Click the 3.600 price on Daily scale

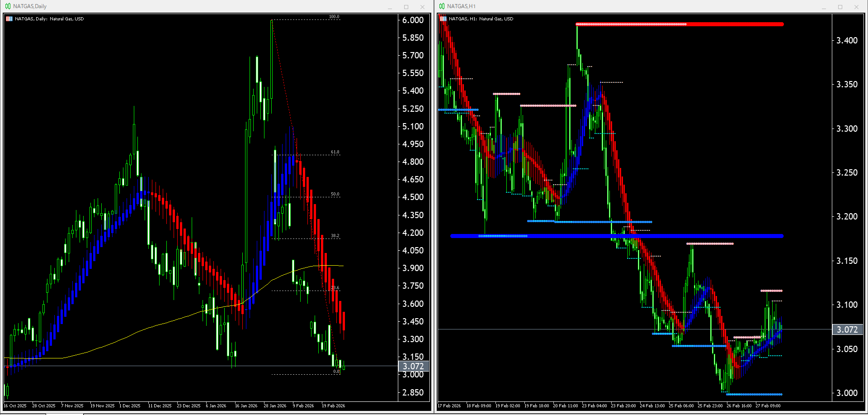point(413,304)
